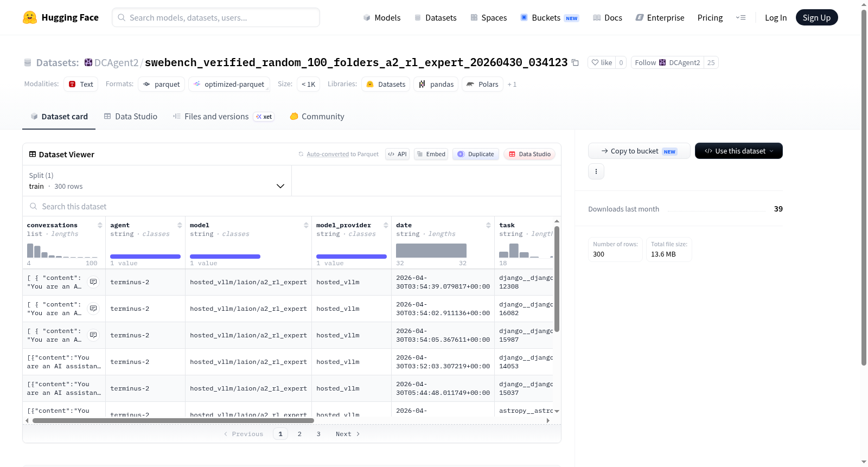
Task: Click the date length histogram bar
Action: coord(431,251)
